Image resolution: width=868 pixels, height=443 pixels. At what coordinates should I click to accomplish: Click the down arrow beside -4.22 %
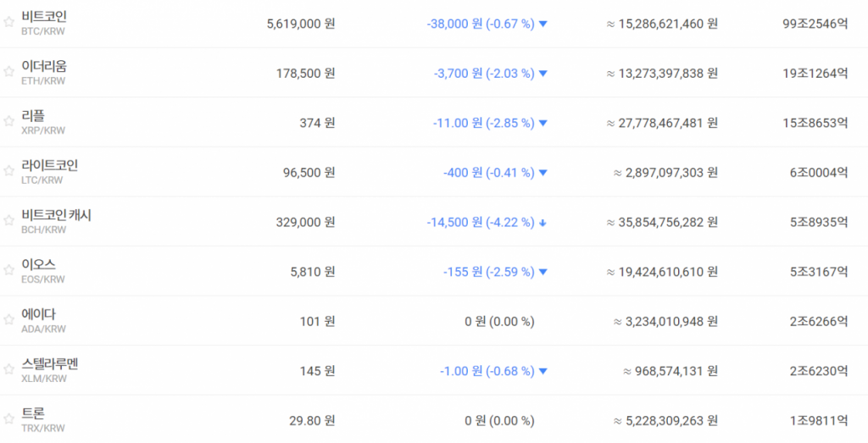point(543,223)
